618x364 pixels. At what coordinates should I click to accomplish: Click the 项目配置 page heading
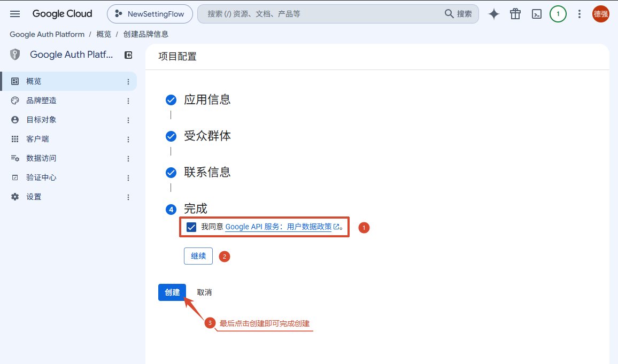177,57
